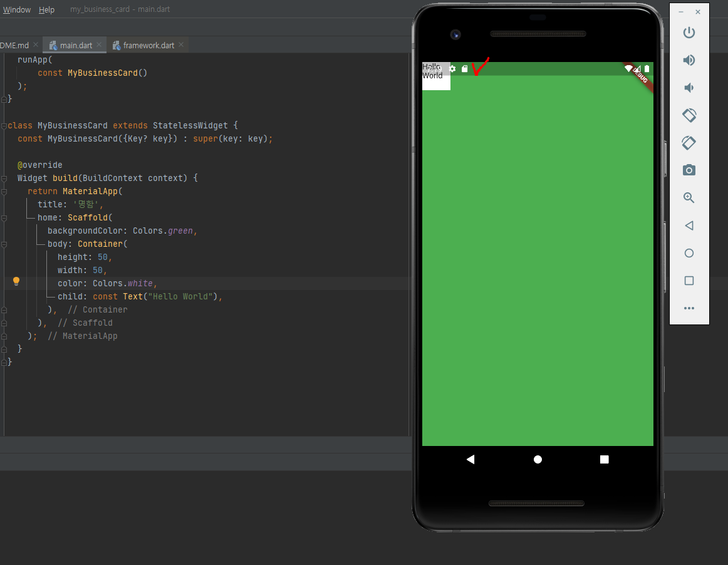The height and width of the screenshot is (565, 728).
Task: Rotate the emulator right
Action: (x=689, y=143)
